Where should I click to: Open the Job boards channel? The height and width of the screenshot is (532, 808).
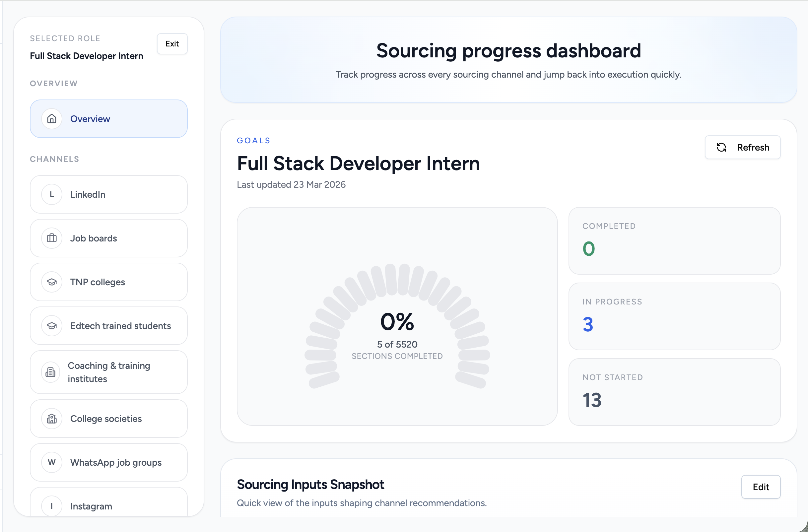(x=109, y=238)
